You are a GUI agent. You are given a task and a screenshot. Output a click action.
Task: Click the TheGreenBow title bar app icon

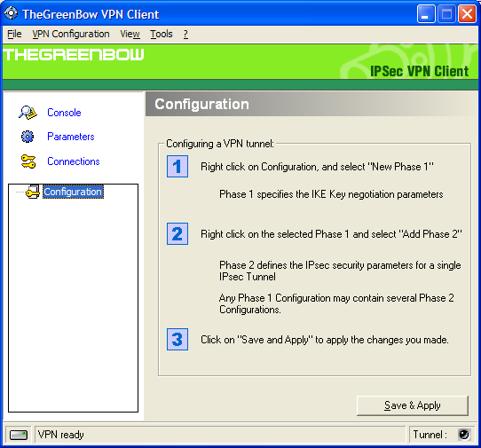(11, 13)
